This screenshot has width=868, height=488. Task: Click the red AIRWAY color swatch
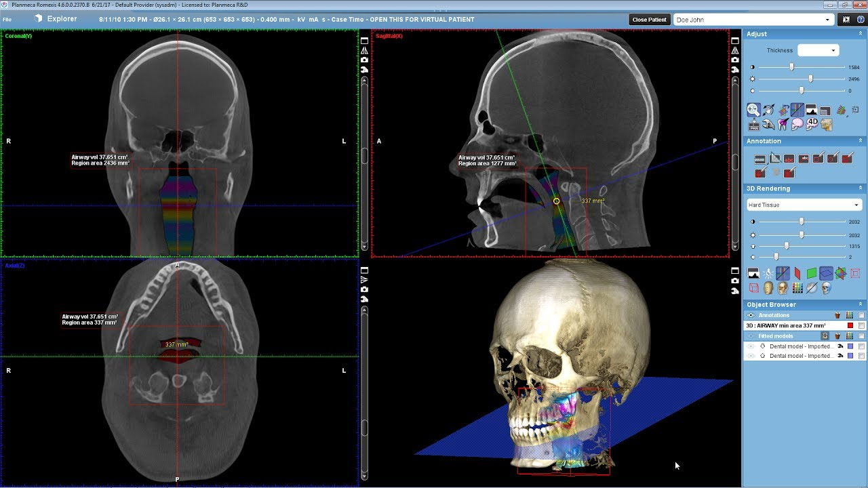point(850,326)
